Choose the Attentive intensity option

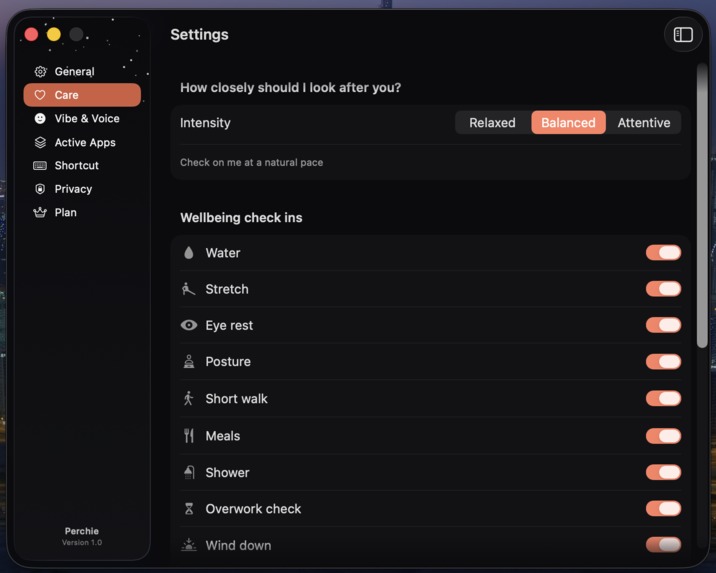(644, 122)
